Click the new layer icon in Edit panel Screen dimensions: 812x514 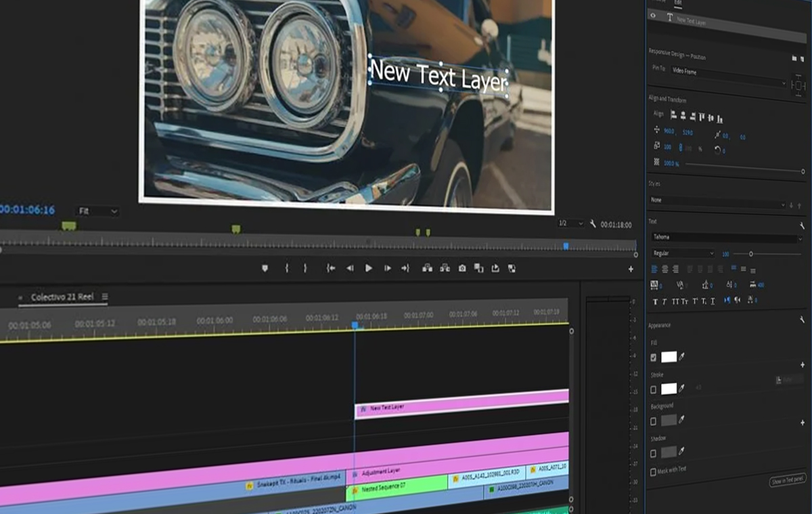pyautogui.click(x=803, y=59)
